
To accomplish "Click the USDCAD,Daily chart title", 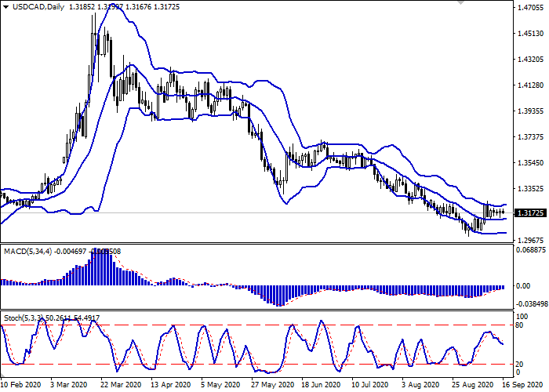I will tap(36, 8).
